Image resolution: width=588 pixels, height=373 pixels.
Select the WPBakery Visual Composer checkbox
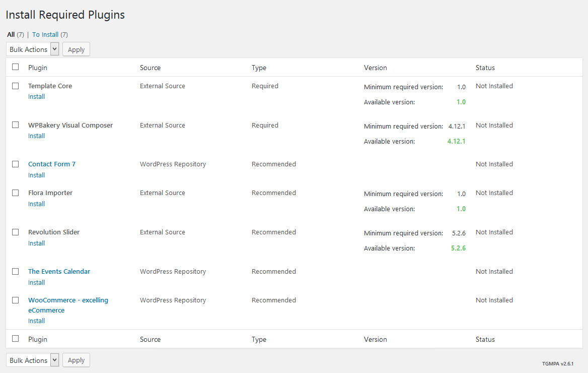[x=16, y=126]
